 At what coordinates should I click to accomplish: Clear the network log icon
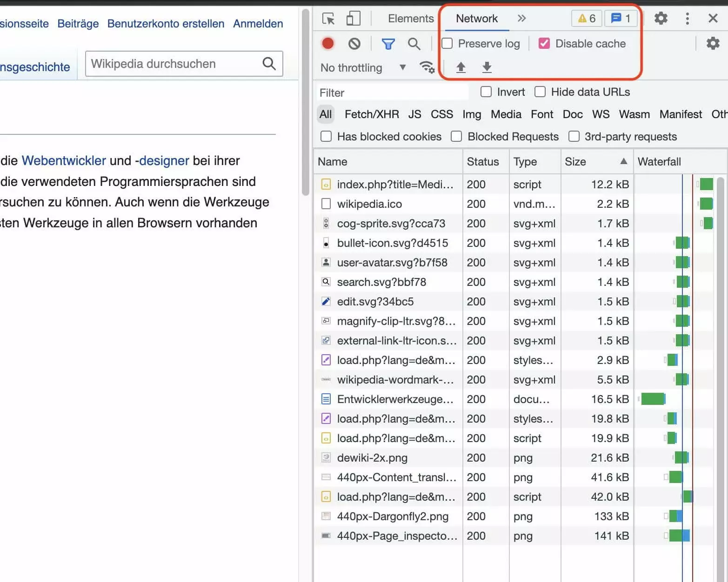pyautogui.click(x=354, y=44)
